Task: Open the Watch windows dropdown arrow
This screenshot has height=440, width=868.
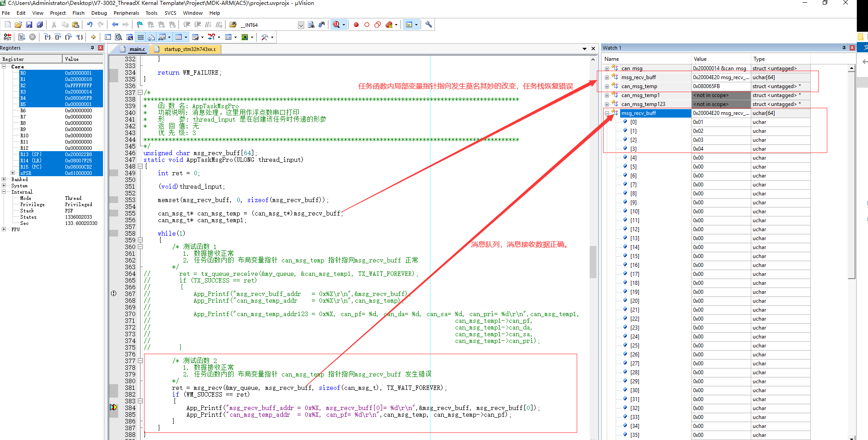Action: (x=169, y=37)
